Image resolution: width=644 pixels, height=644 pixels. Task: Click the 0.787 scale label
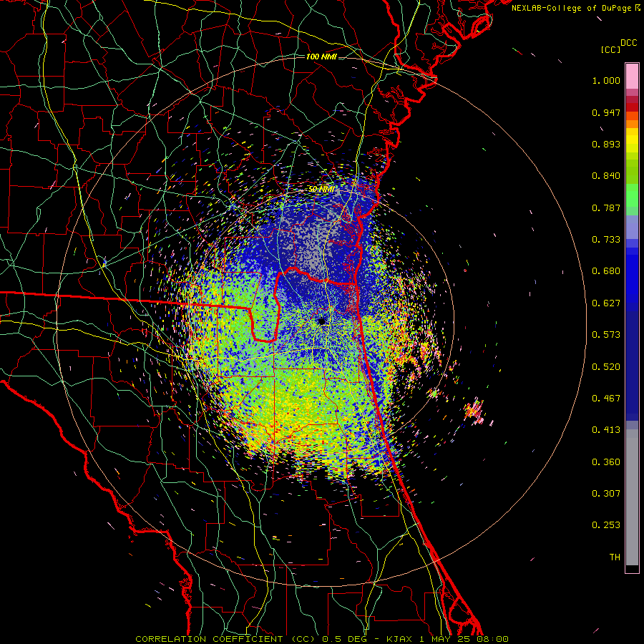(x=606, y=208)
